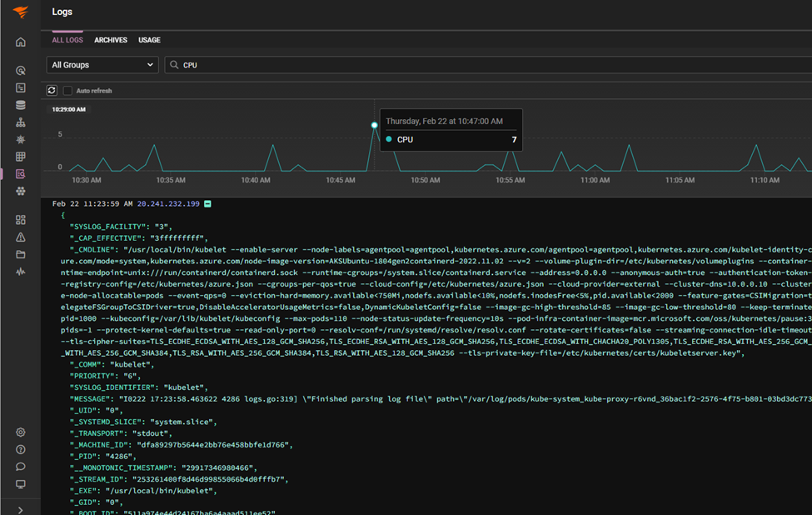Open the waveform pulse sidebar icon
Screen dimensions: 812x515
click(x=21, y=272)
